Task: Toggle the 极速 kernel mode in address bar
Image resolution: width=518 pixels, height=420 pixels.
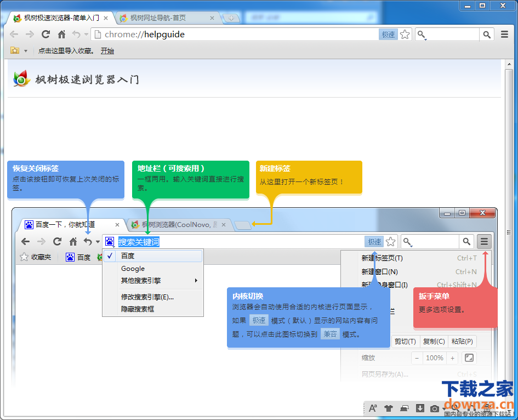Action: 388,35
